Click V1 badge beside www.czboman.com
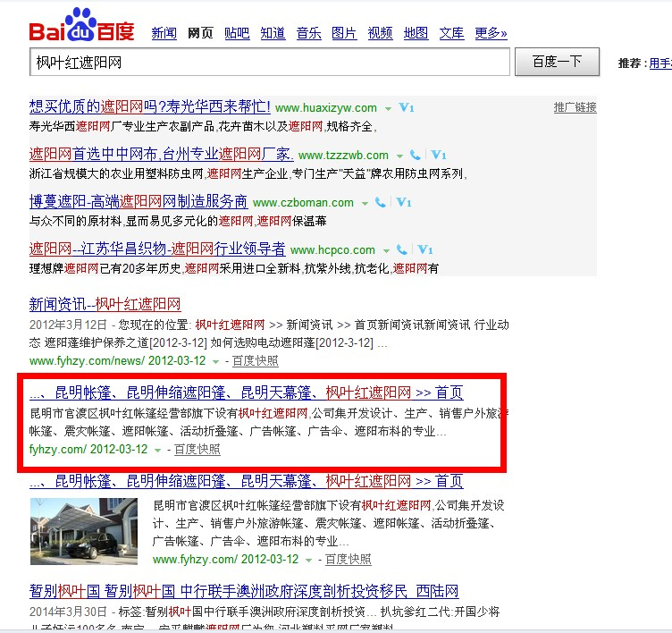The width and height of the screenshot is (672, 633). coord(404,203)
